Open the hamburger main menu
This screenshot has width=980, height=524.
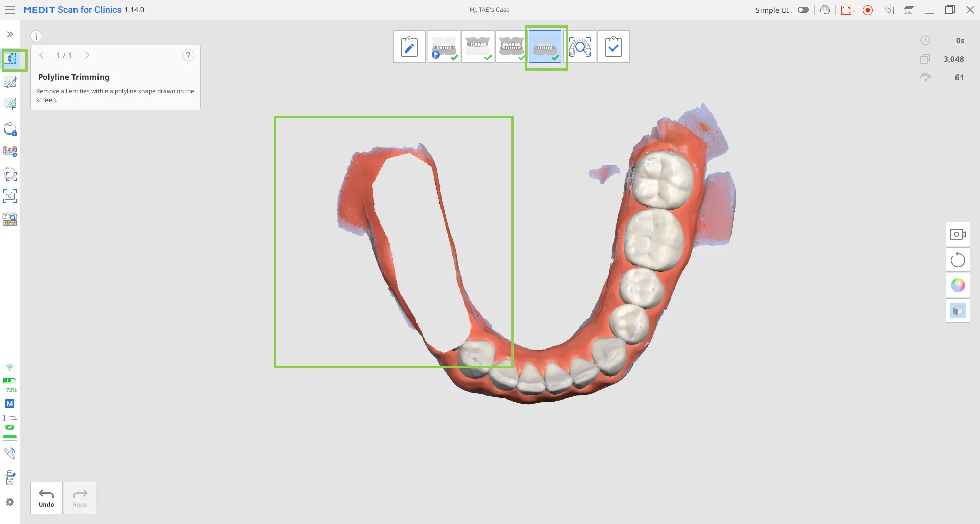pos(10,10)
